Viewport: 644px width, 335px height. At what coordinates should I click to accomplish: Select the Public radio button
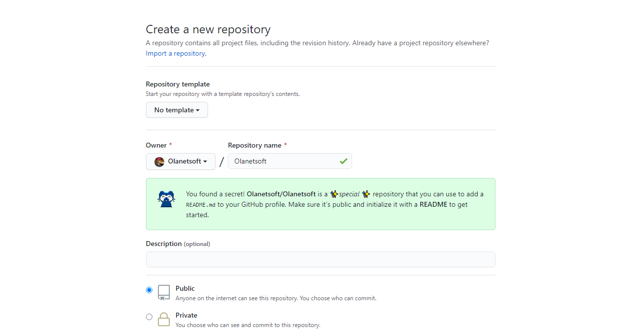[149, 290]
